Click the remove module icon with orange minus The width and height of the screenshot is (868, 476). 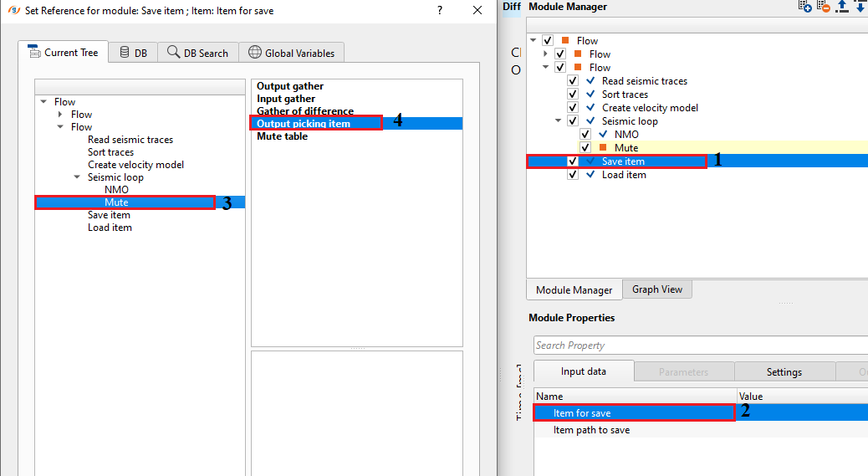click(x=825, y=7)
